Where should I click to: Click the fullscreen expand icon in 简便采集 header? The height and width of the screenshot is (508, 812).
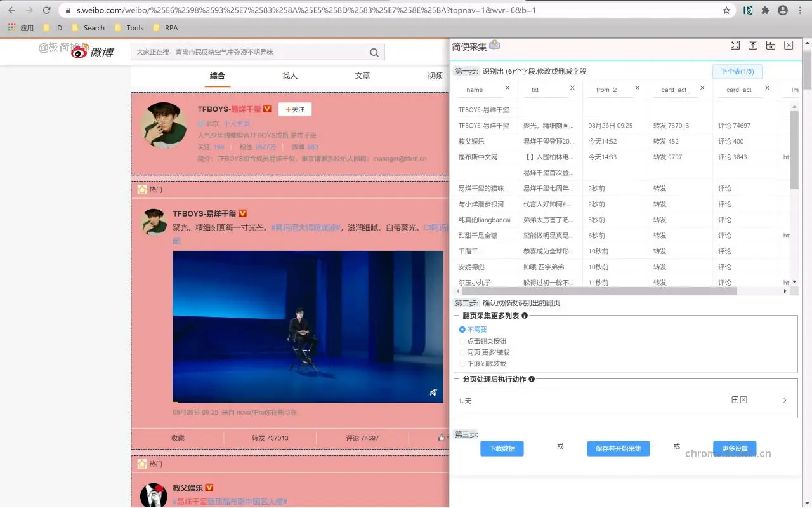coord(735,44)
